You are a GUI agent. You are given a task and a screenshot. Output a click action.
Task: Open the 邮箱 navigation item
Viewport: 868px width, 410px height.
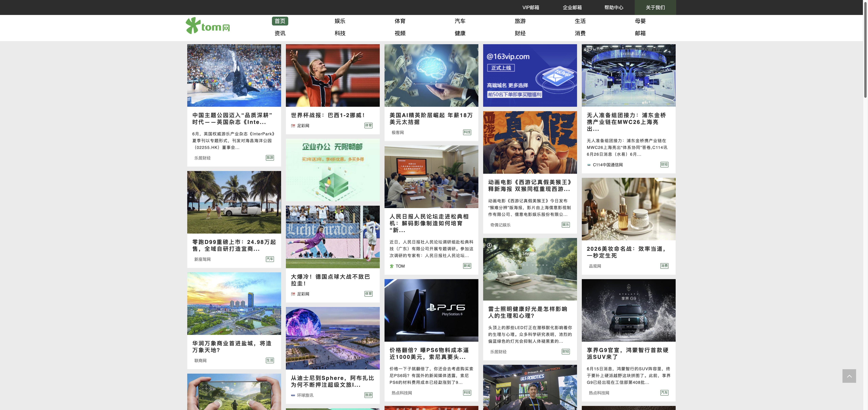coord(640,33)
